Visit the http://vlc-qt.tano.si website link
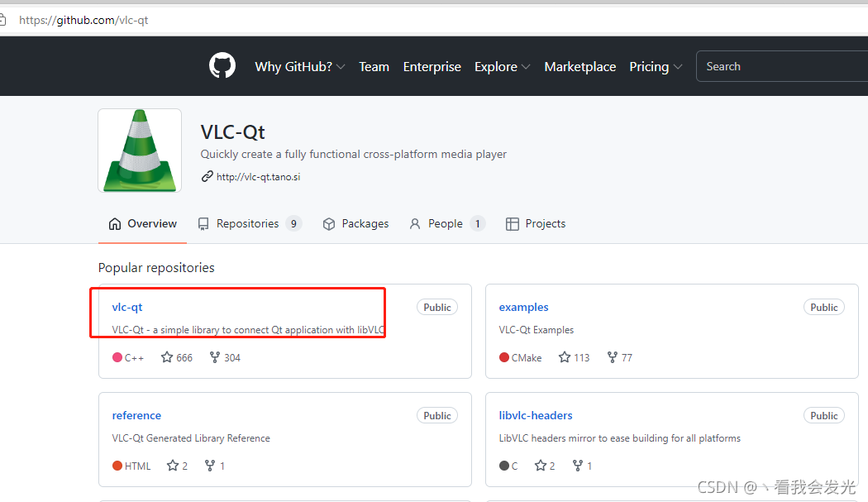Screen dimensions: 868x502 pyautogui.click(x=258, y=177)
